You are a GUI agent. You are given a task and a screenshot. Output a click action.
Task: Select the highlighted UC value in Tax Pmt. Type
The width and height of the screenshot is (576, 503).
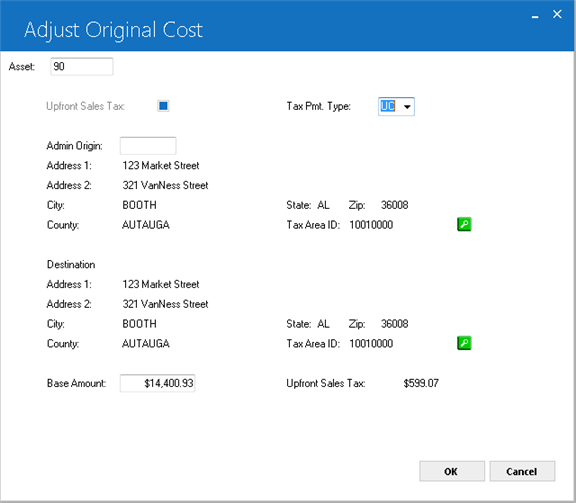(388, 106)
